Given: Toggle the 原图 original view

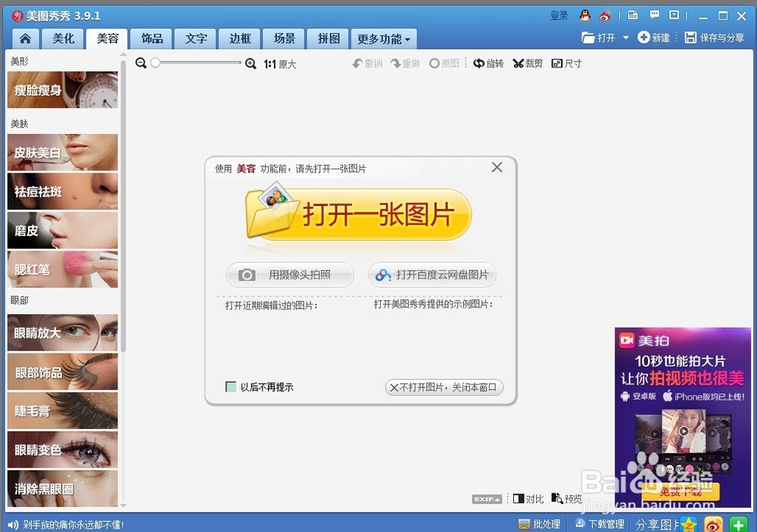Looking at the screenshot, I should (x=444, y=64).
